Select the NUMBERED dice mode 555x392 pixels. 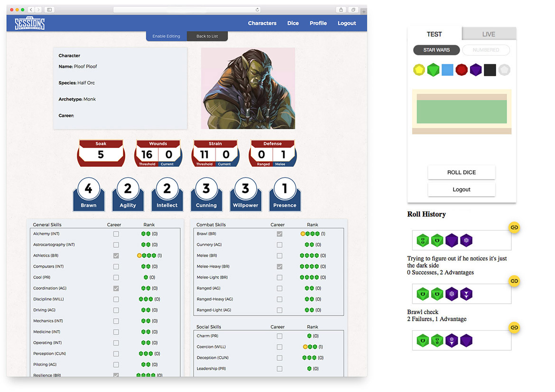click(x=486, y=50)
